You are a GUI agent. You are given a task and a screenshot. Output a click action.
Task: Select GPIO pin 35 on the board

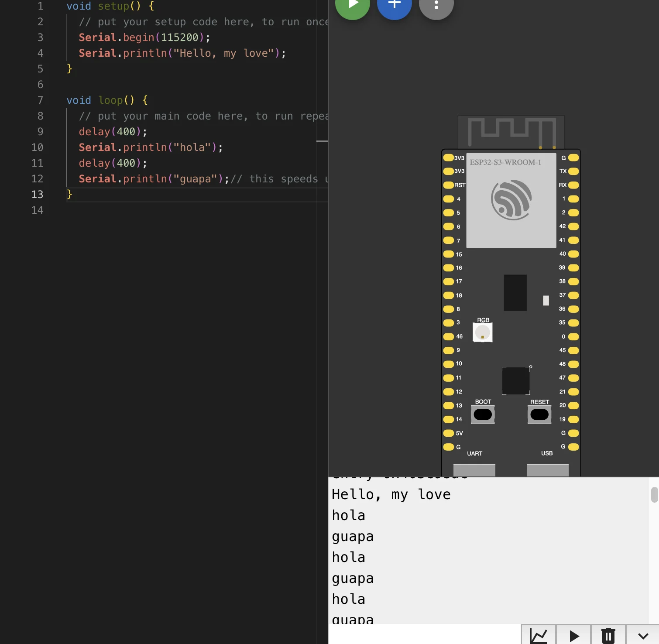[x=573, y=323]
